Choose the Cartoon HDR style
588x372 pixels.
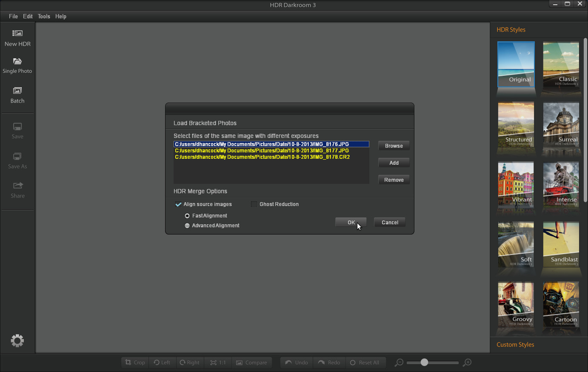(561, 304)
